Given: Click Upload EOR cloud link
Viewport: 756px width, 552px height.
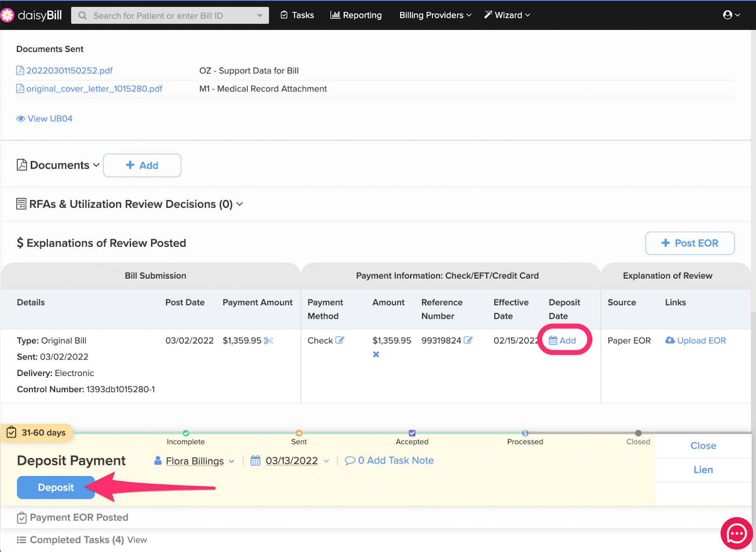Looking at the screenshot, I should [696, 340].
